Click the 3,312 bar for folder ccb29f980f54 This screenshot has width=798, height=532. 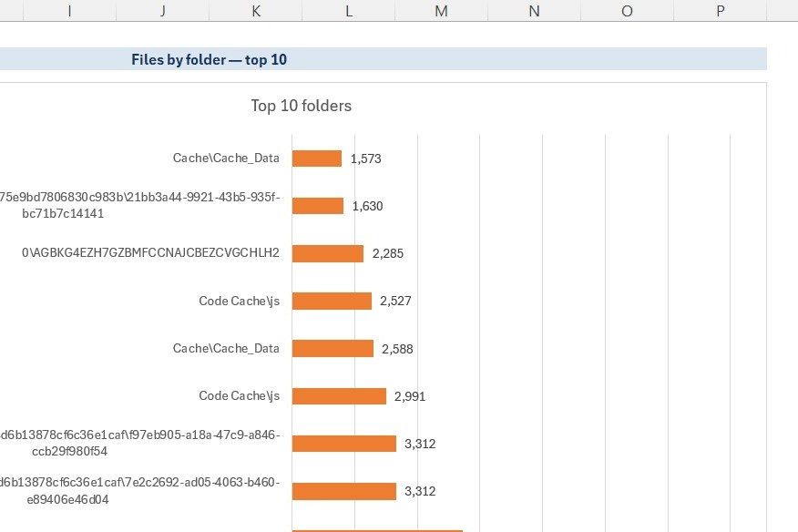344,444
